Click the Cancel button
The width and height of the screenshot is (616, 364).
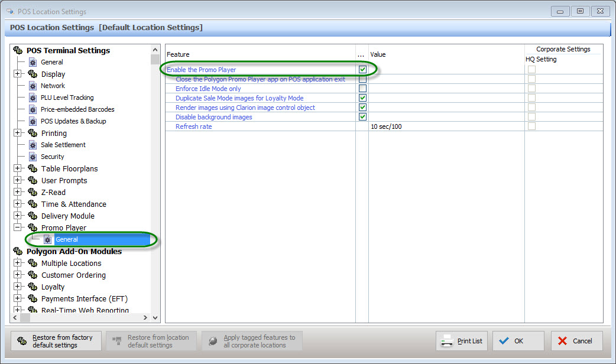[x=576, y=340]
